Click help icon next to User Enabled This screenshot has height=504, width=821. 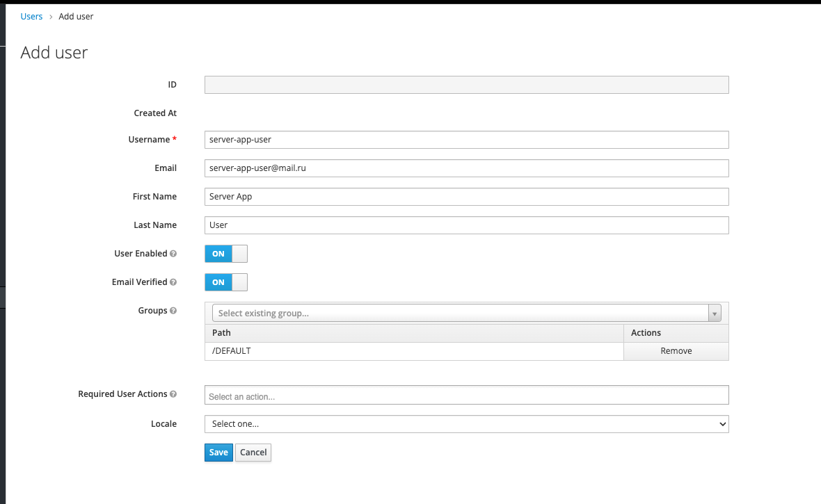[173, 254]
